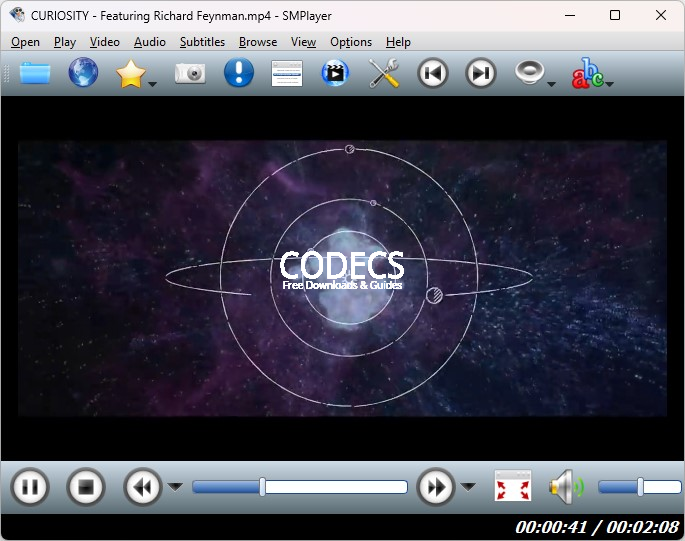This screenshot has width=685, height=541.
Task: Open the YouTube browser clapperboard icon
Action: [x=335, y=73]
